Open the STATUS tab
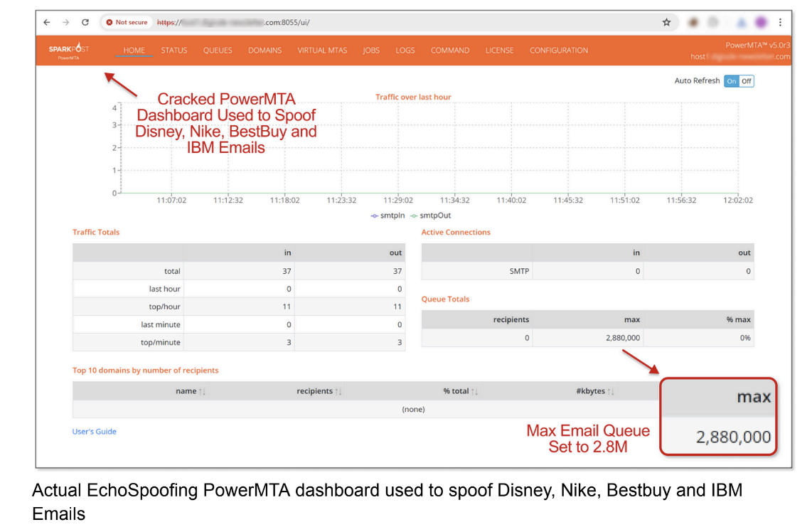The image size is (812, 532). tap(174, 50)
